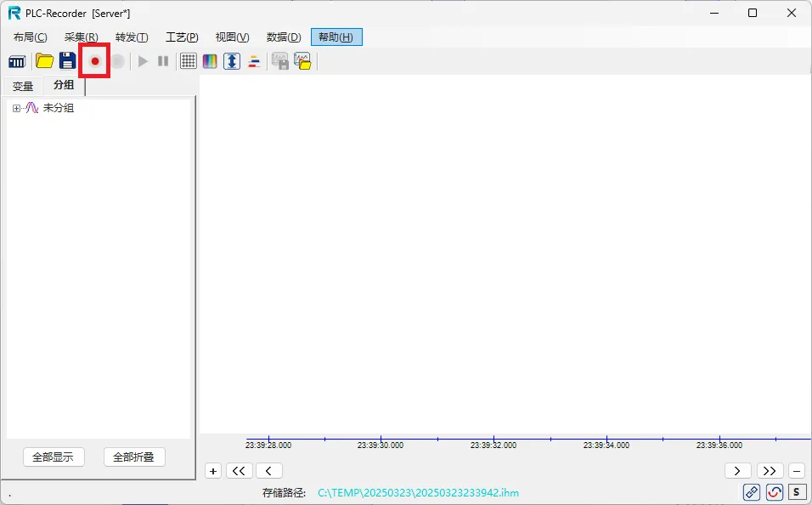Screen dimensions: 812x505
Task: Click the 全部折叠 button
Action: coord(134,457)
